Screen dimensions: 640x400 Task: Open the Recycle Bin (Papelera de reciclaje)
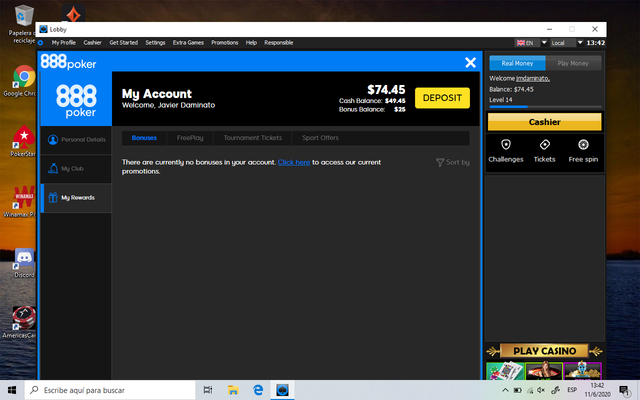point(24,24)
